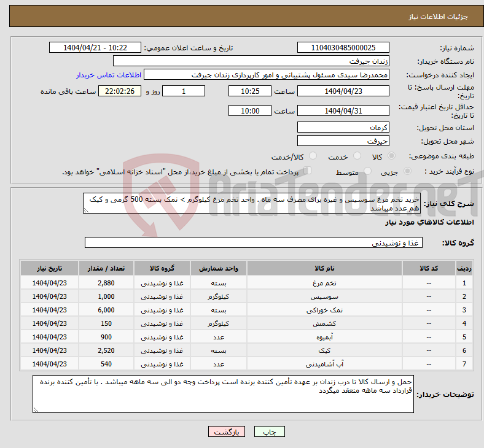Click the شرح کلی نیاز description textarea
The width and height of the screenshot is (484, 448).
tap(252, 203)
